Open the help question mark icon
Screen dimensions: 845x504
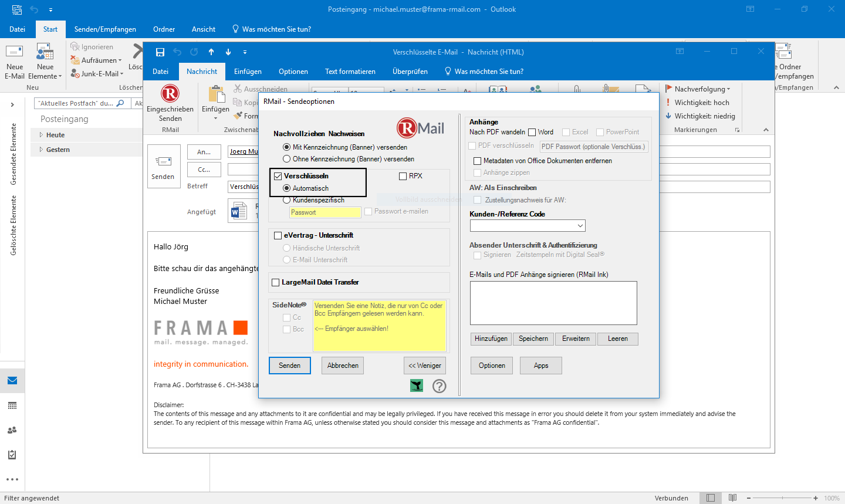pyautogui.click(x=440, y=385)
